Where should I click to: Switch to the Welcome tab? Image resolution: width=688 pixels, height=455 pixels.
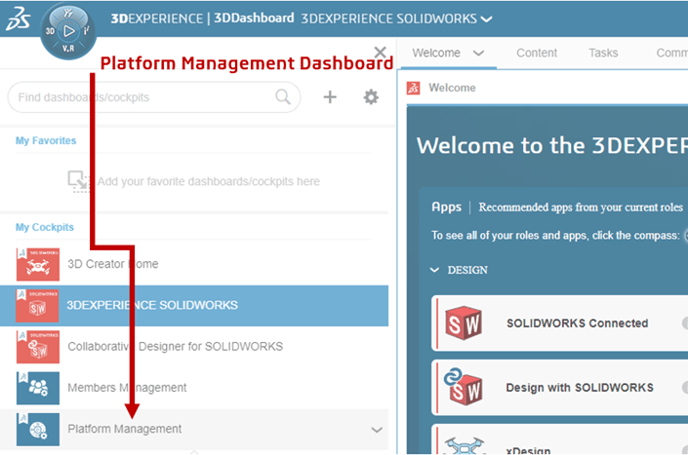click(436, 53)
